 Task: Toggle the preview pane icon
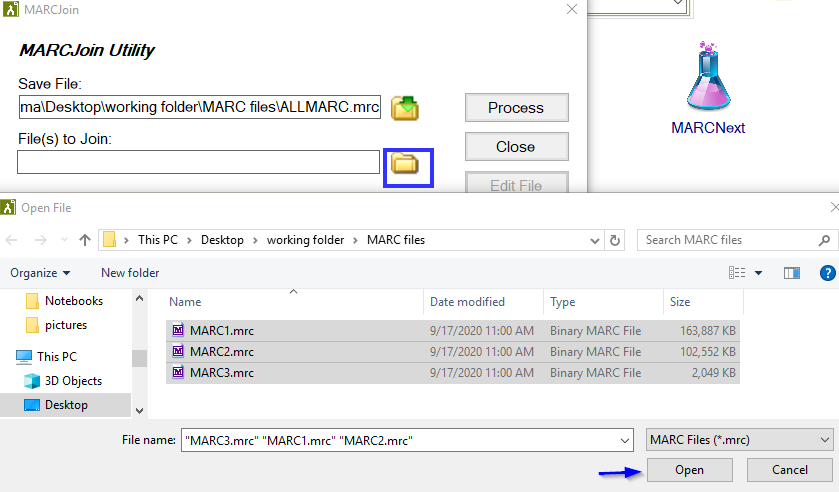tap(792, 273)
